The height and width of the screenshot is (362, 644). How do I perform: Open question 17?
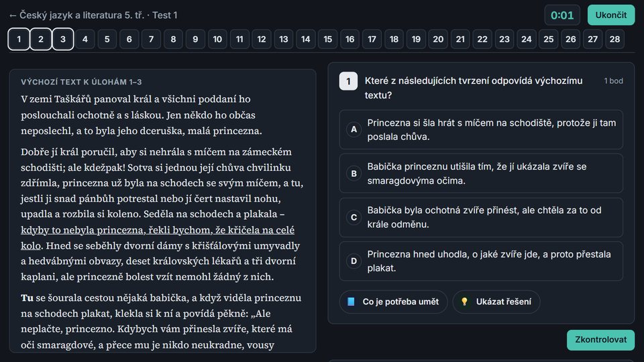(372, 40)
